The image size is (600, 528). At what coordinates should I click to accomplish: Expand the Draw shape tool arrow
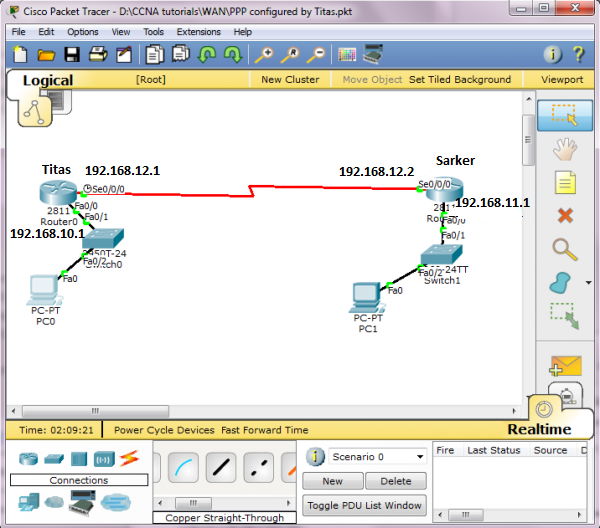589,284
